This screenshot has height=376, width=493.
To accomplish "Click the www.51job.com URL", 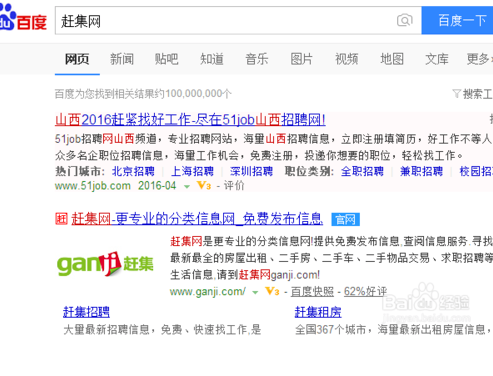I will [x=93, y=186].
